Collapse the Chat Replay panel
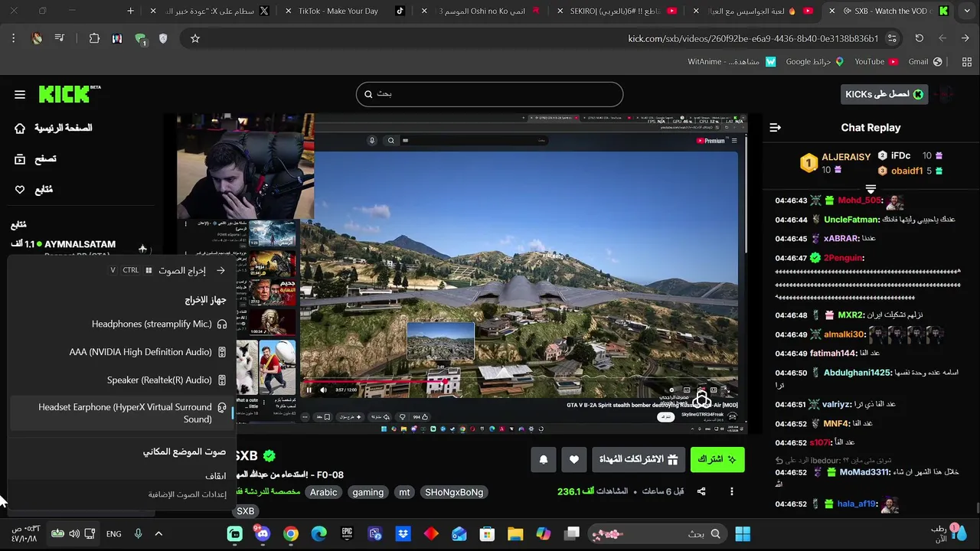This screenshot has height=551, width=980. (775, 128)
